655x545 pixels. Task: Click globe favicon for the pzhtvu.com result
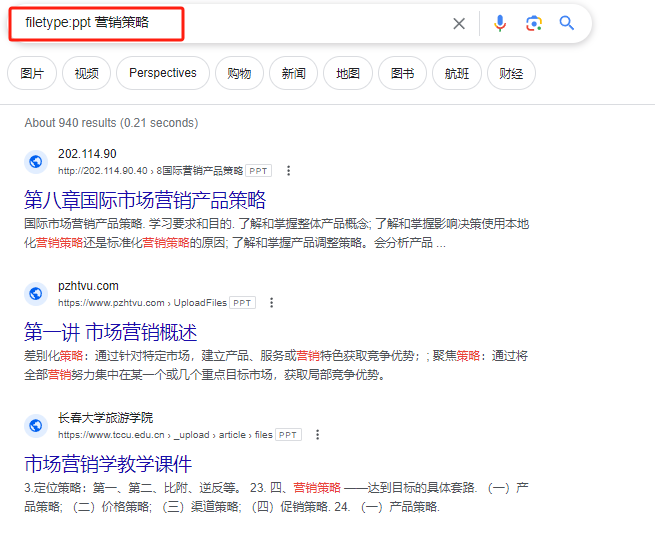pyautogui.click(x=36, y=294)
